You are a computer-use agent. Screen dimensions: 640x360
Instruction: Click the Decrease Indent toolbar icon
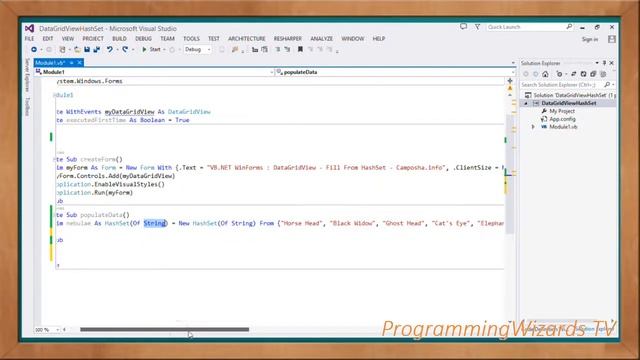[278, 49]
